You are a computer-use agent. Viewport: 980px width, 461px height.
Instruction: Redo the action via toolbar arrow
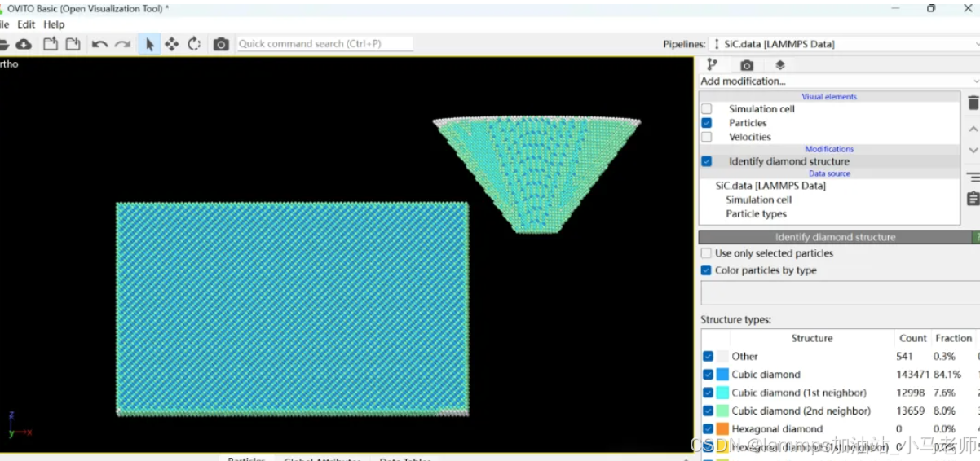[x=122, y=44]
